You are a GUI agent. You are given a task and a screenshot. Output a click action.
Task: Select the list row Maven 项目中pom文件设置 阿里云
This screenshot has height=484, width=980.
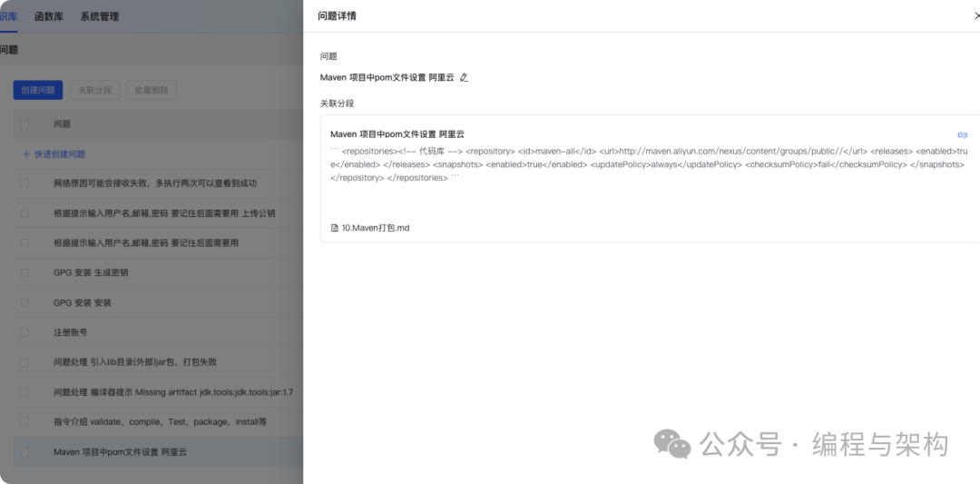(158, 451)
